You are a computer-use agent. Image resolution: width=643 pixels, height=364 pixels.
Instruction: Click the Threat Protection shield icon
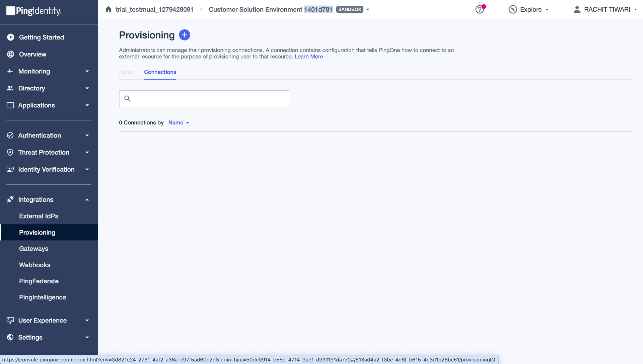[10, 152]
